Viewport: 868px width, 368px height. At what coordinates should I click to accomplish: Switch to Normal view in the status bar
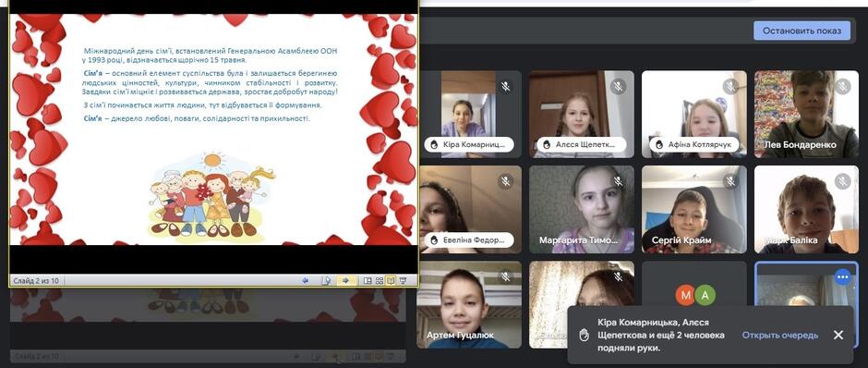click(x=368, y=281)
